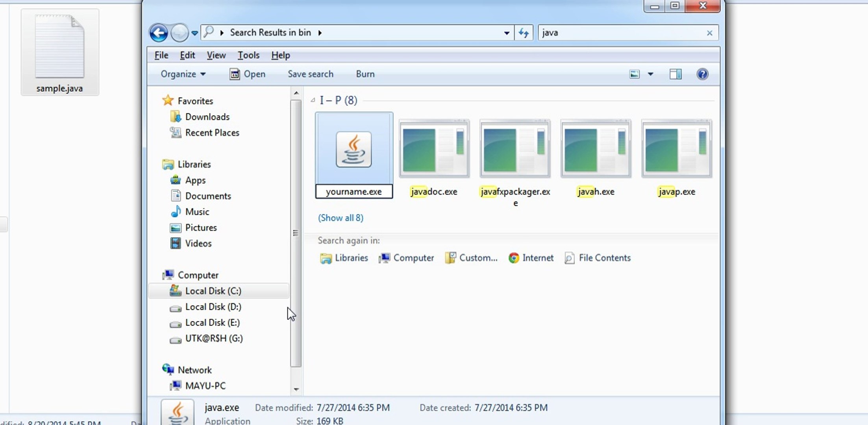Viewport: 868px width, 425px height.
Task: Search again in Internet Chrome icon
Action: click(514, 258)
